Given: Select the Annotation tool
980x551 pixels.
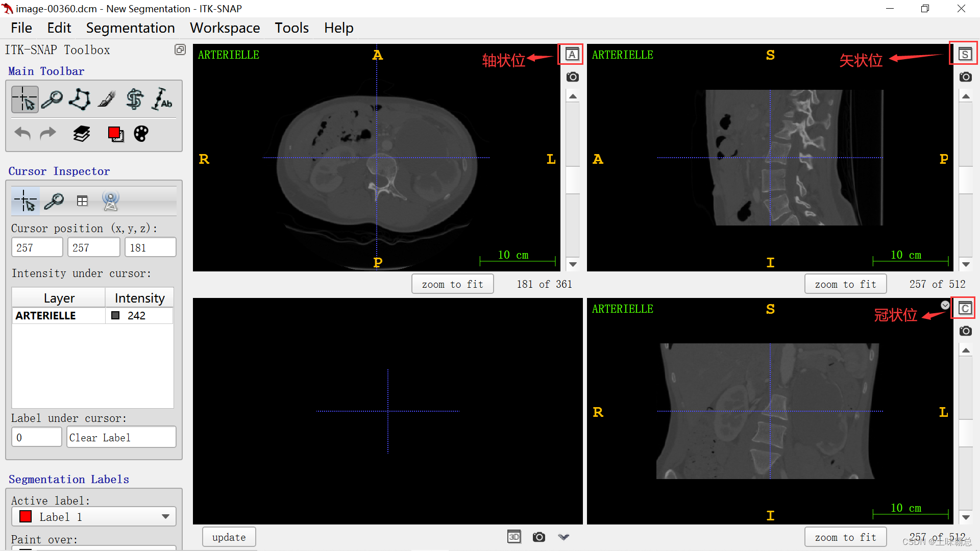Looking at the screenshot, I should point(162,99).
